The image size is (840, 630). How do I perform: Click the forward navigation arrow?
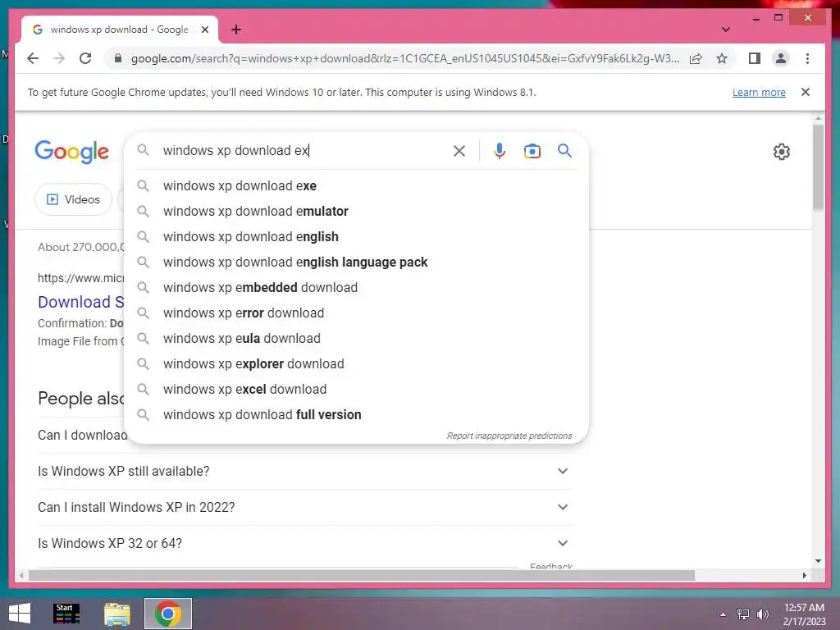click(59, 58)
